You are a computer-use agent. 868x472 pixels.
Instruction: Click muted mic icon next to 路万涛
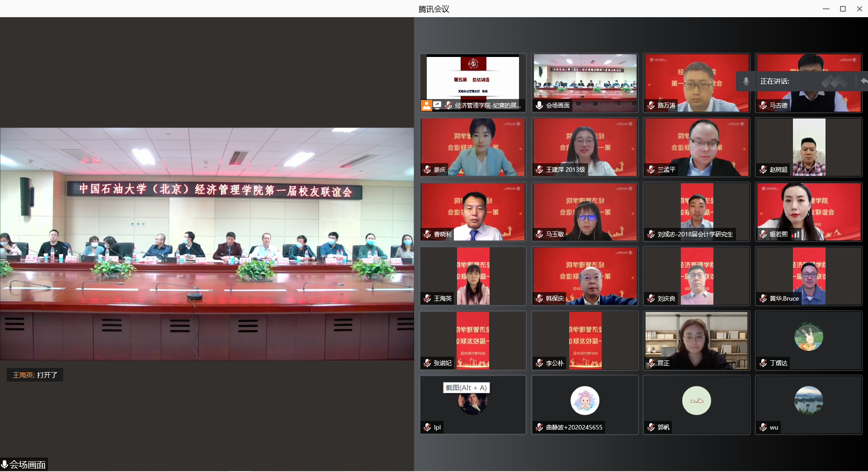651,105
